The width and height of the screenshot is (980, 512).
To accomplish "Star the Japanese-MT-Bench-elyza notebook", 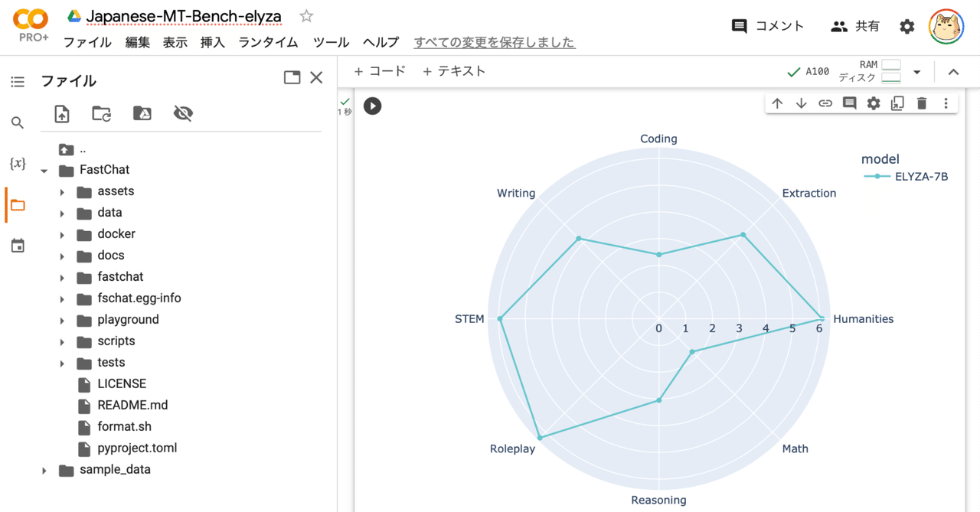I will click(305, 15).
